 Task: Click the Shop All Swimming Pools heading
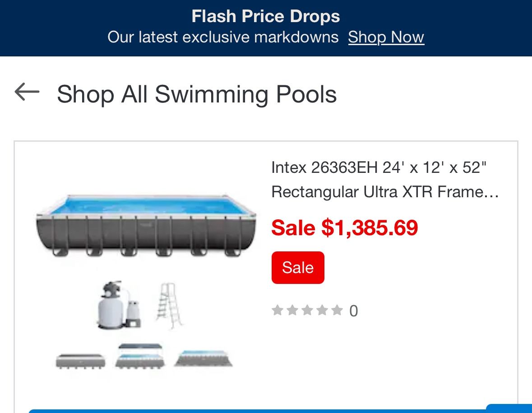pos(197,94)
